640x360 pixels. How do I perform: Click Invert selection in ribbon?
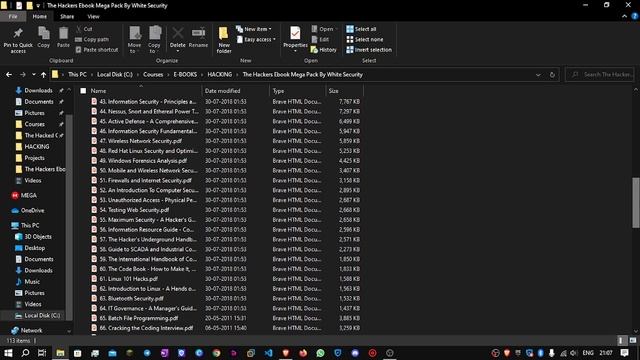click(369, 50)
